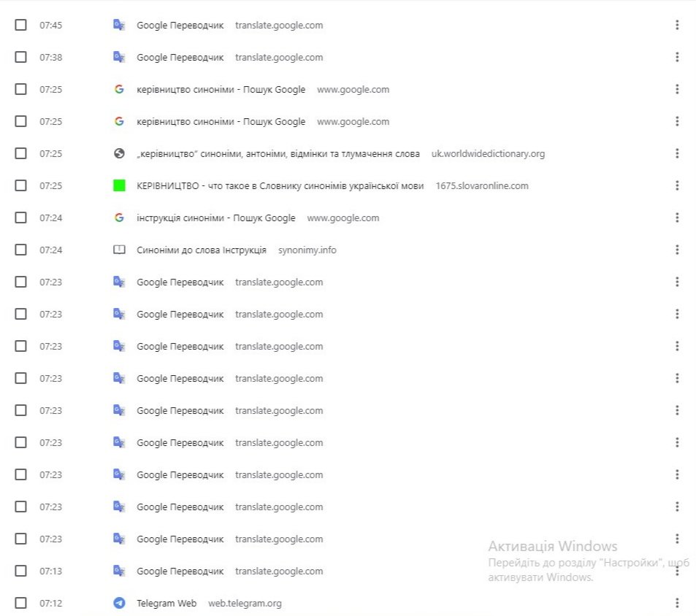Viewport: 696px width, 616px height.
Task: Click the Google Translate favicon in the 07:45 row
Action: 119,25
